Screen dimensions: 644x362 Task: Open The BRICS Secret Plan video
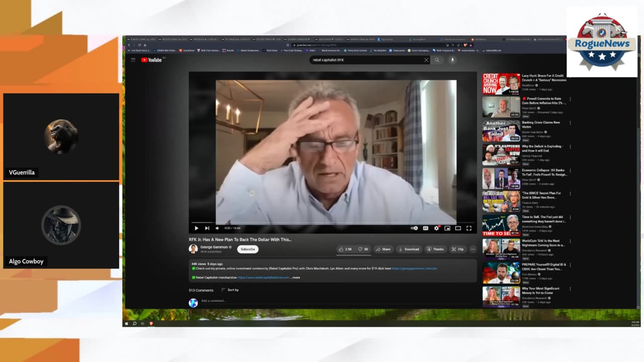541,195
